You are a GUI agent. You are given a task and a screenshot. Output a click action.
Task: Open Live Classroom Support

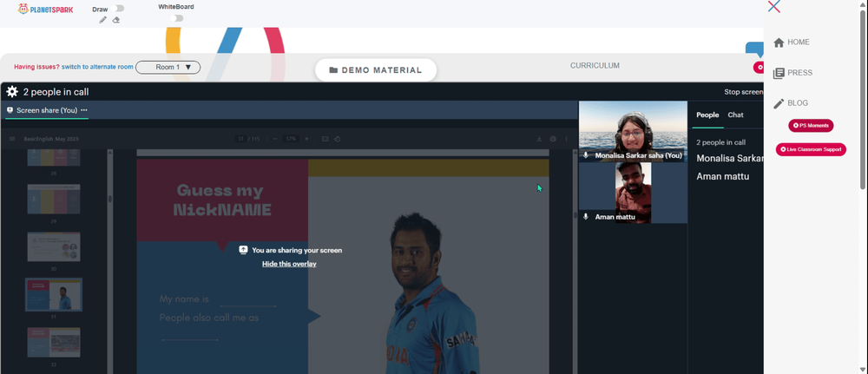point(811,149)
